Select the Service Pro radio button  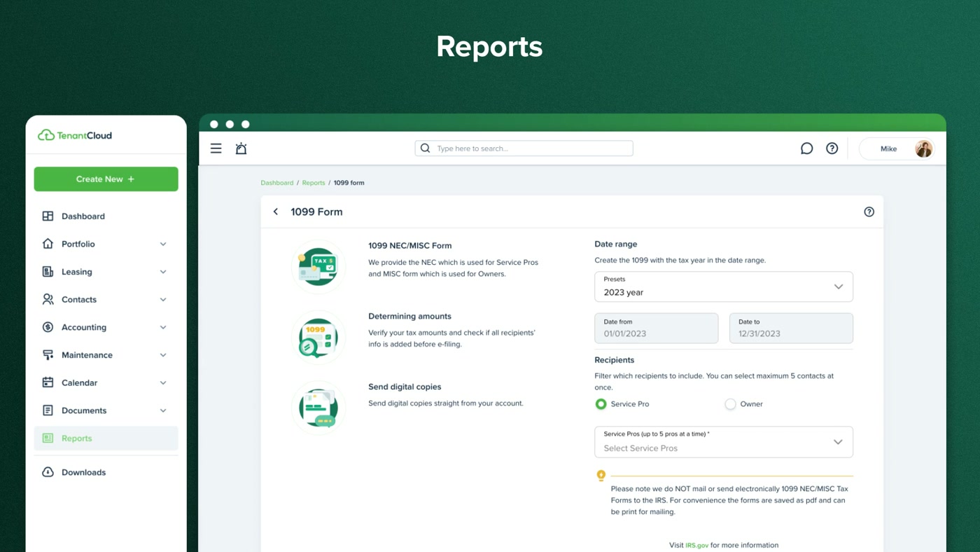click(601, 404)
